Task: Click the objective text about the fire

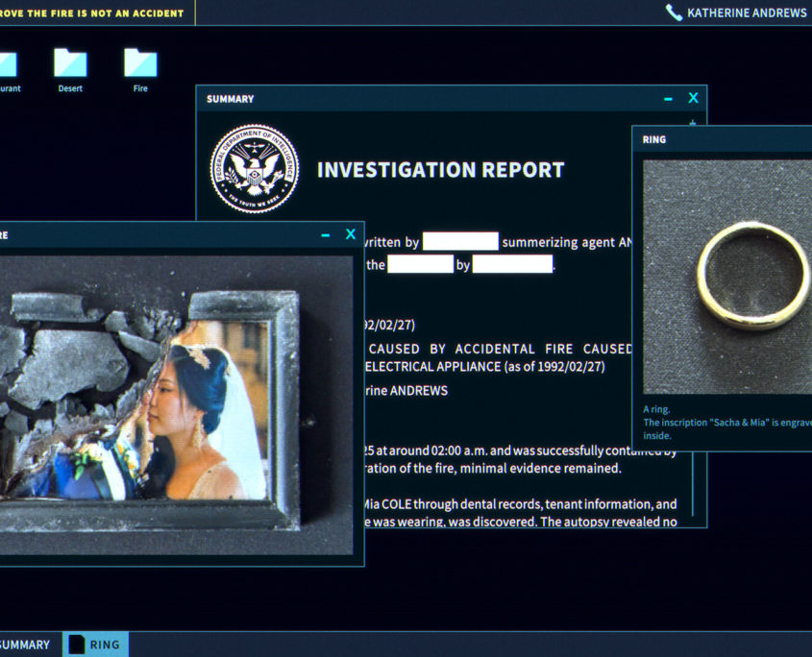Action: tap(92, 12)
